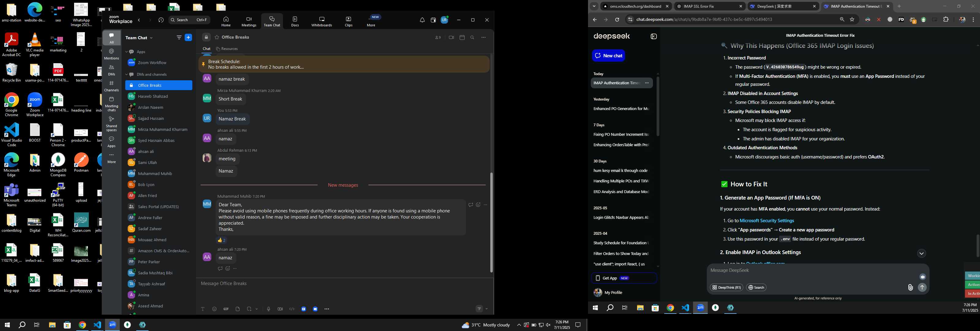Open Docs tab in Zoom
980x331 pixels.
click(x=295, y=21)
